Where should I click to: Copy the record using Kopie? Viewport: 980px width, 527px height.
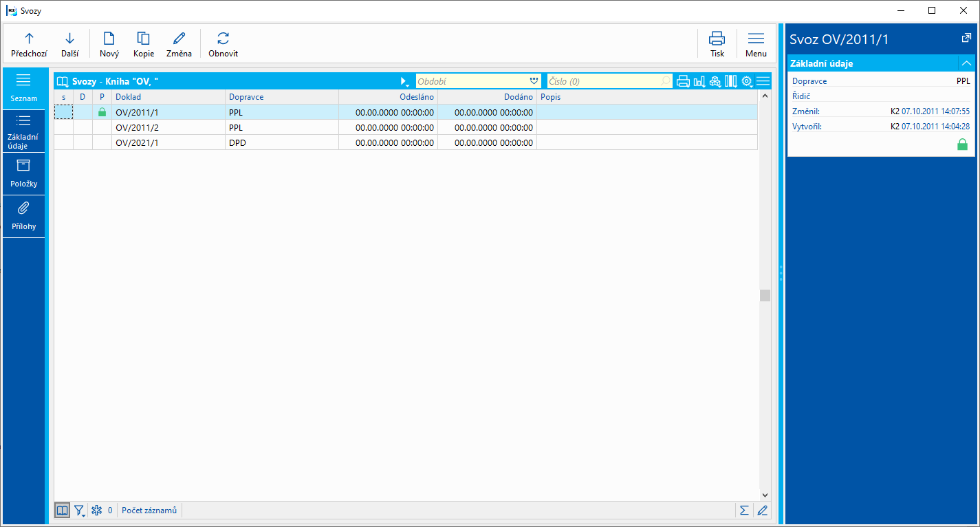pyautogui.click(x=144, y=45)
